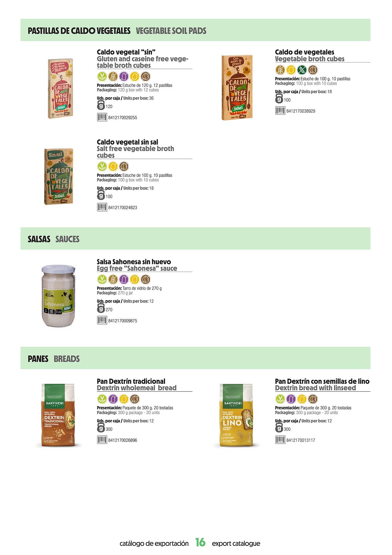Viewport: 392px width, 555px height.
Task: Click the barcode icon beside 8412170013117
Action: (x=280, y=440)
